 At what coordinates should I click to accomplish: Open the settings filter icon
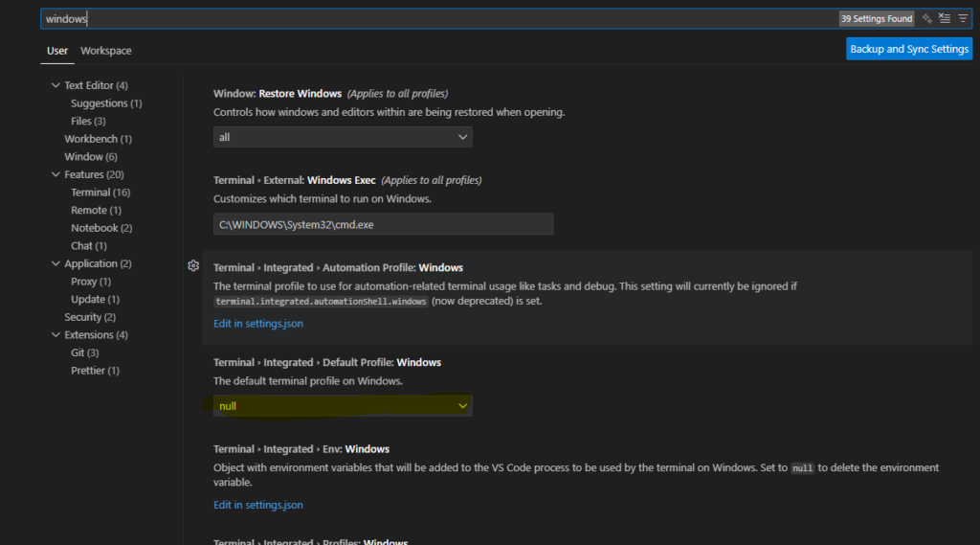pyautogui.click(x=963, y=18)
